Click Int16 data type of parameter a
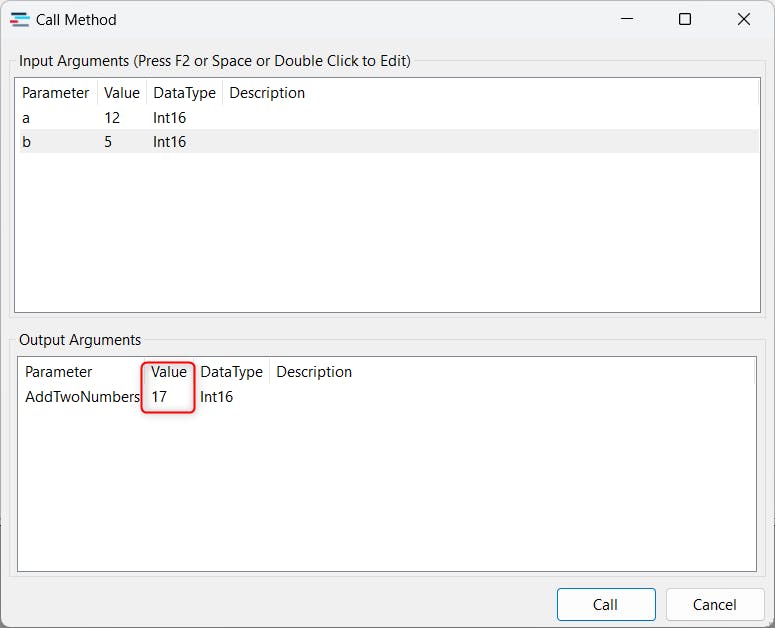The height and width of the screenshot is (628, 775). coord(170,118)
